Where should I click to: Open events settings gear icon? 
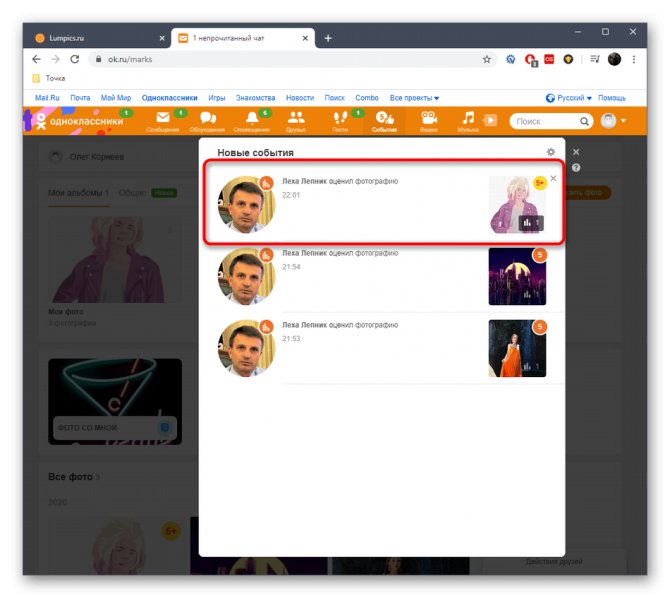(x=551, y=152)
